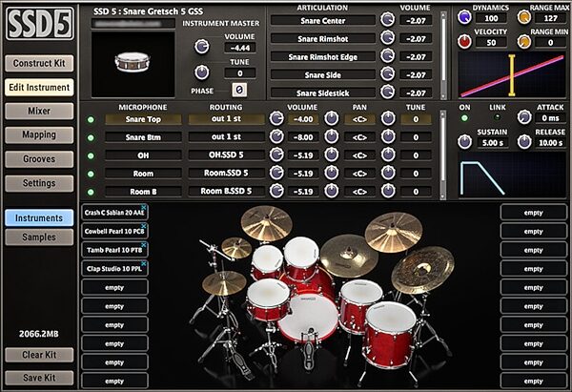Switch to the Edit Instrument page
This screenshot has height=392, width=572.
[x=39, y=87]
